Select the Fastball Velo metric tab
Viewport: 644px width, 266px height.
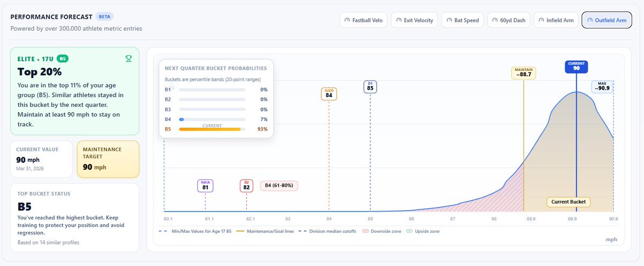click(363, 20)
